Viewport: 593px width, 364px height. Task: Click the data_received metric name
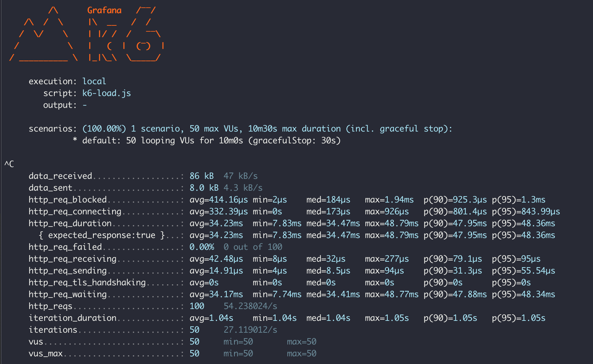tap(60, 176)
